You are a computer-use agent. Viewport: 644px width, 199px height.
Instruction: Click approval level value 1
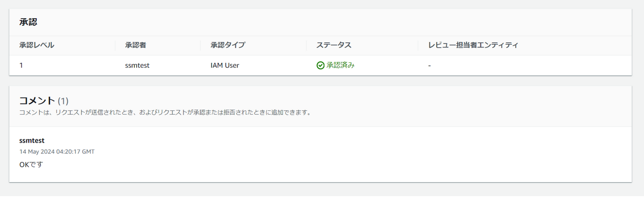point(21,66)
